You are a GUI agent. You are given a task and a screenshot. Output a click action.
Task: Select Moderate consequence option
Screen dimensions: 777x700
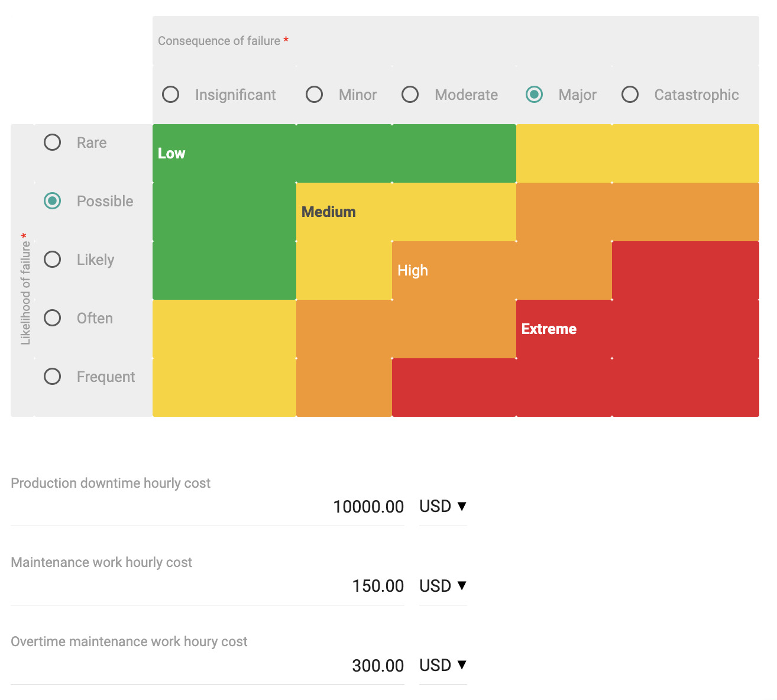(x=410, y=95)
